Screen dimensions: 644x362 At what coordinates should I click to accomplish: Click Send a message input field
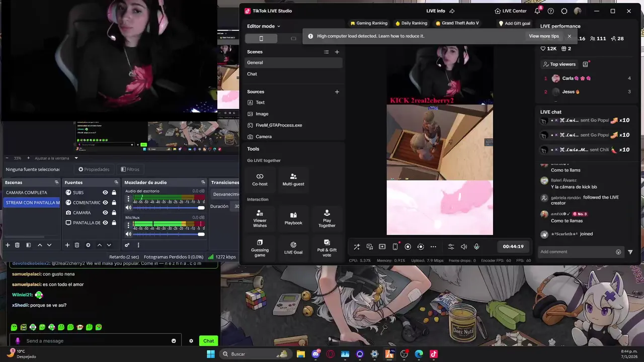click(96, 341)
